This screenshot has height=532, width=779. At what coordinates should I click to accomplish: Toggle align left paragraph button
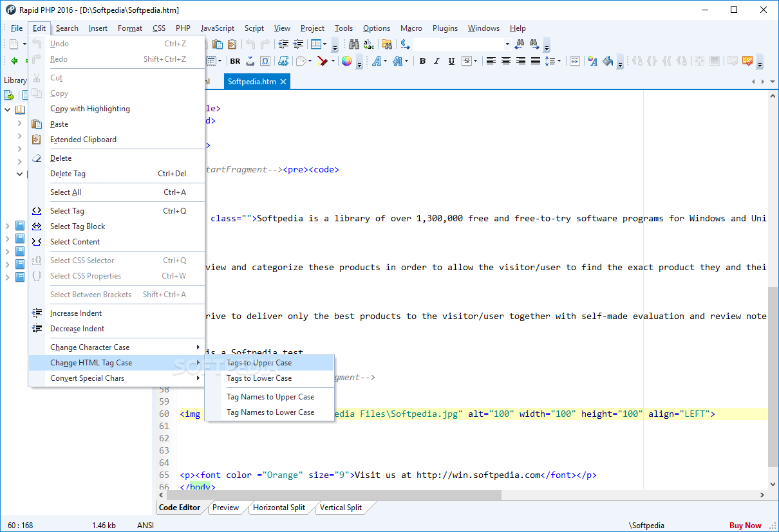pos(491,61)
